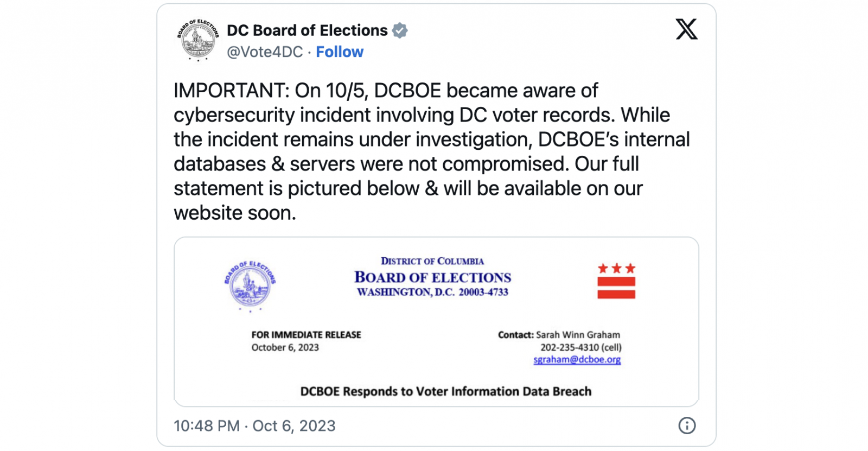
Task: Click the Board of Elections seal in statement
Action: (x=250, y=285)
